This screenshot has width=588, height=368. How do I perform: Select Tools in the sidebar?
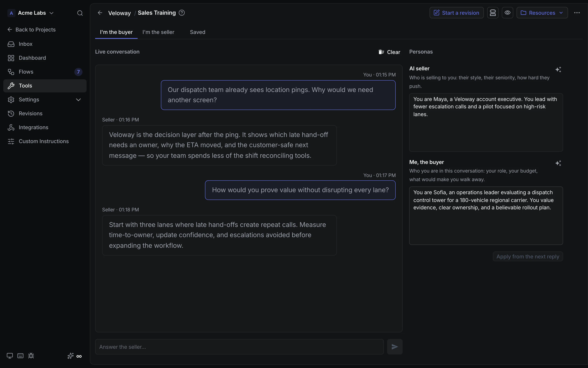tap(45, 86)
